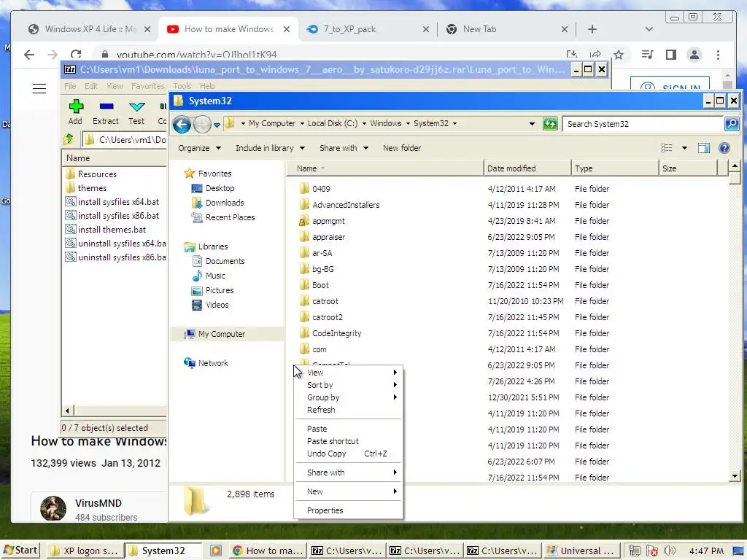Go back in the System32 window
This screenshot has width=747, height=560.
pyautogui.click(x=182, y=124)
